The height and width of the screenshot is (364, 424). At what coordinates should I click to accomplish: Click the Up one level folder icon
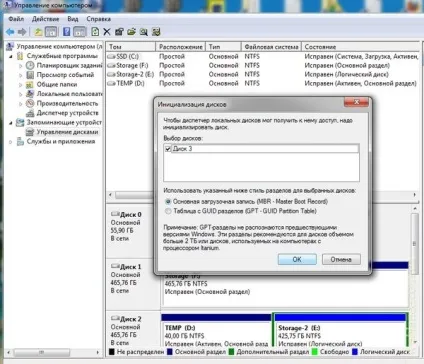click(x=38, y=32)
